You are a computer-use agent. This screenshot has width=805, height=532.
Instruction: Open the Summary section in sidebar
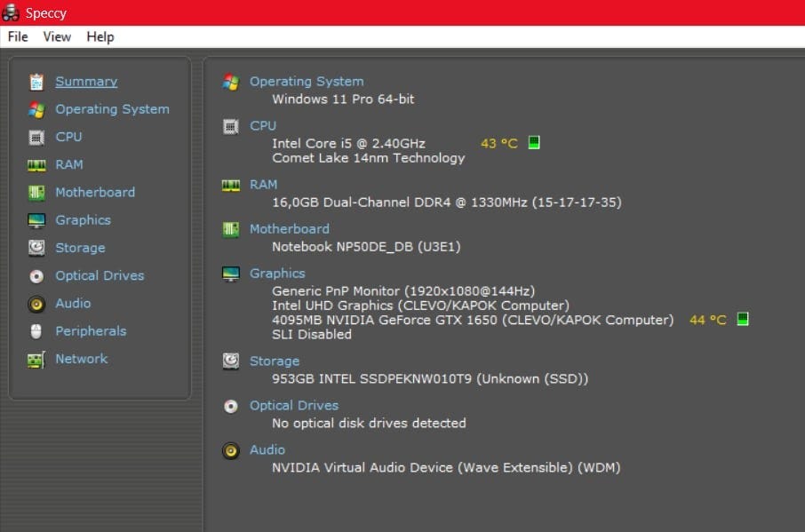(86, 82)
